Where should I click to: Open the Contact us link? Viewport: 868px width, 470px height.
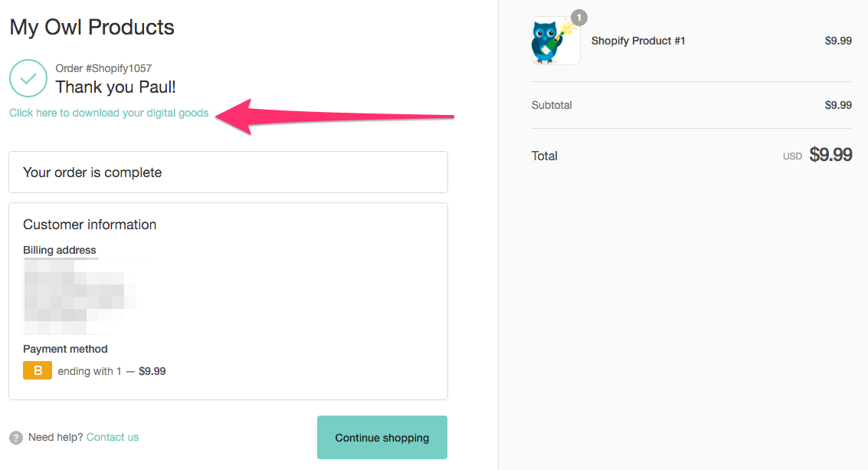pos(113,437)
